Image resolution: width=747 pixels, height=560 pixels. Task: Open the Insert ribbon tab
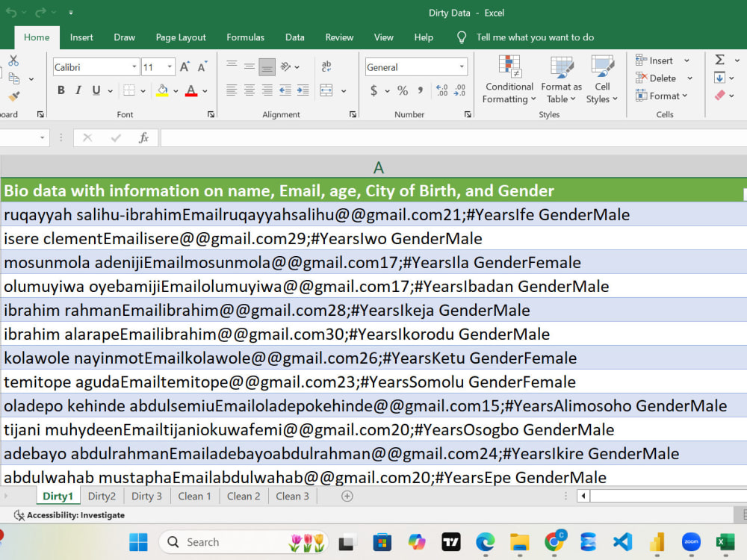pos(81,37)
